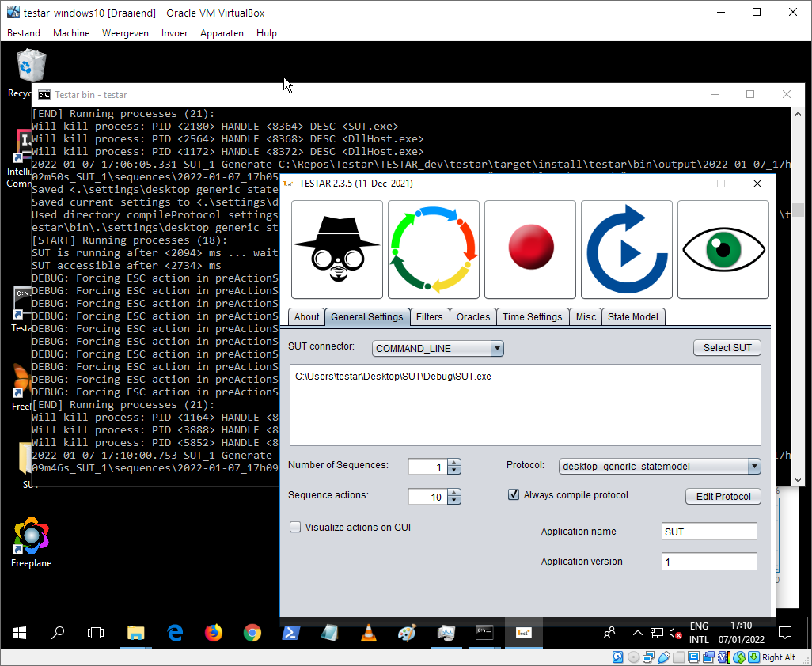The width and height of the screenshot is (812, 666).
Task: Open PowerShell from the taskbar
Action: (290, 632)
